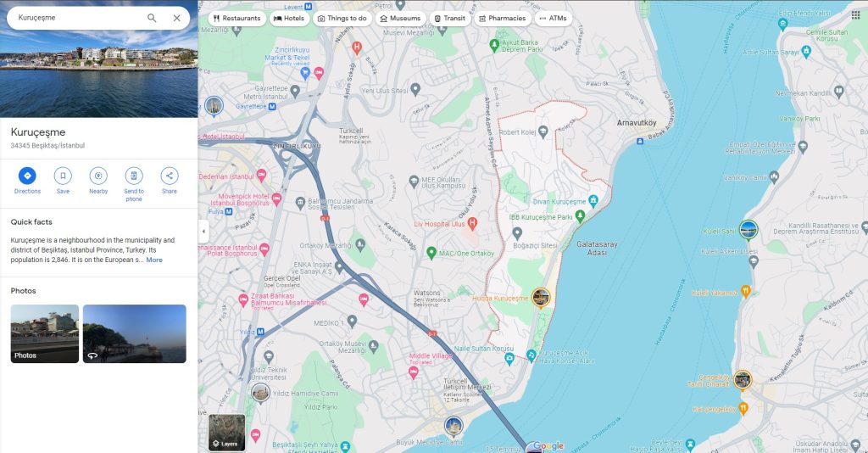
Task: Clear the Kuruçeşme search with X
Action: click(x=176, y=18)
